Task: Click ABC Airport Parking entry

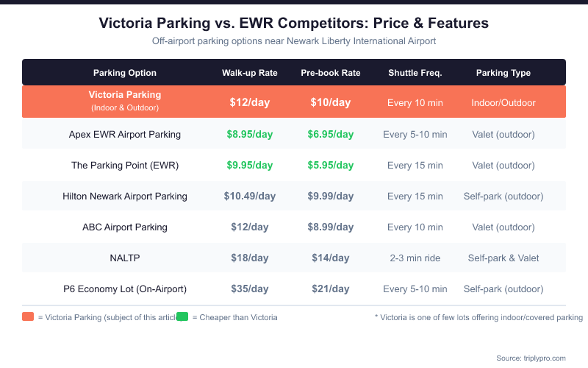Action: 124,227
